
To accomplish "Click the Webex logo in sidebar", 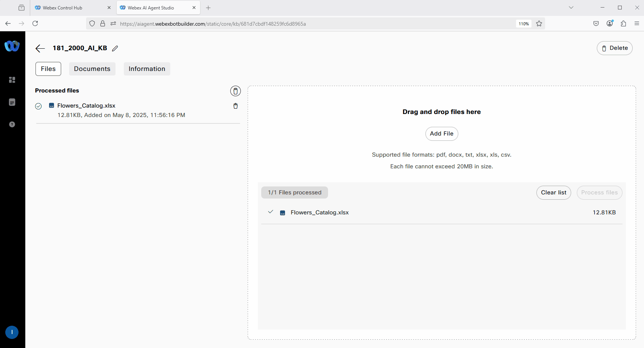I will point(12,46).
